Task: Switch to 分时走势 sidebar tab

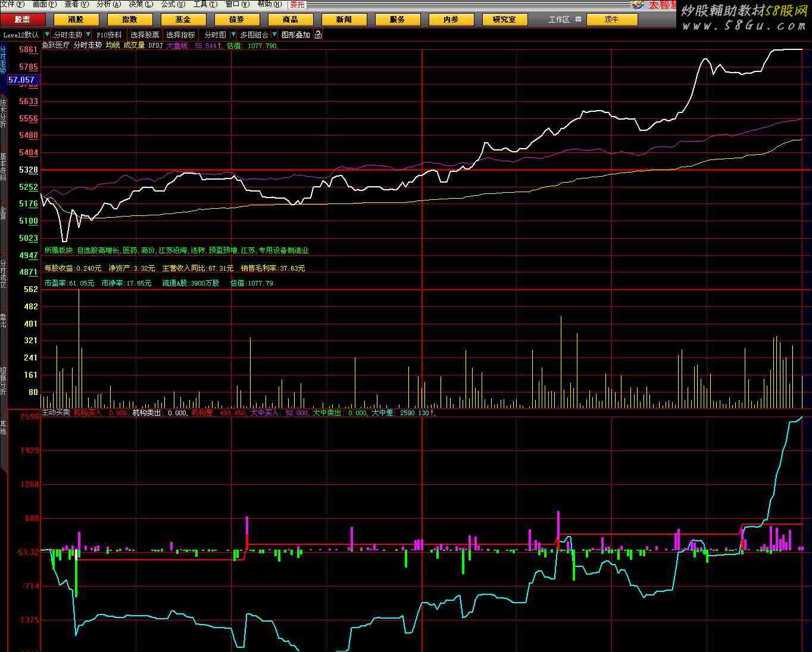Action: (3, 59)
